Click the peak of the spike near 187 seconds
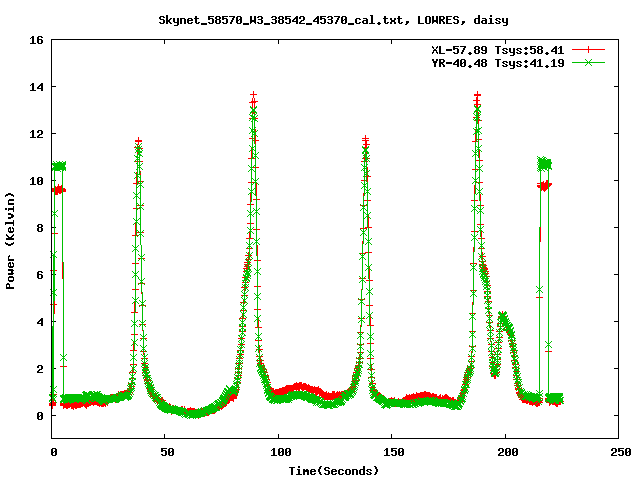 tap(477, 95)
